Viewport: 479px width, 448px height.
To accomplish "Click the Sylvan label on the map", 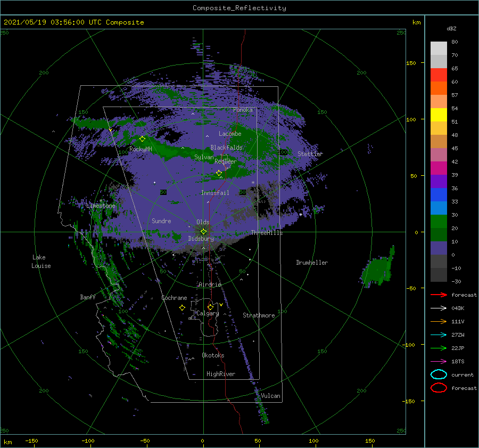I will (x=204, y=157).
